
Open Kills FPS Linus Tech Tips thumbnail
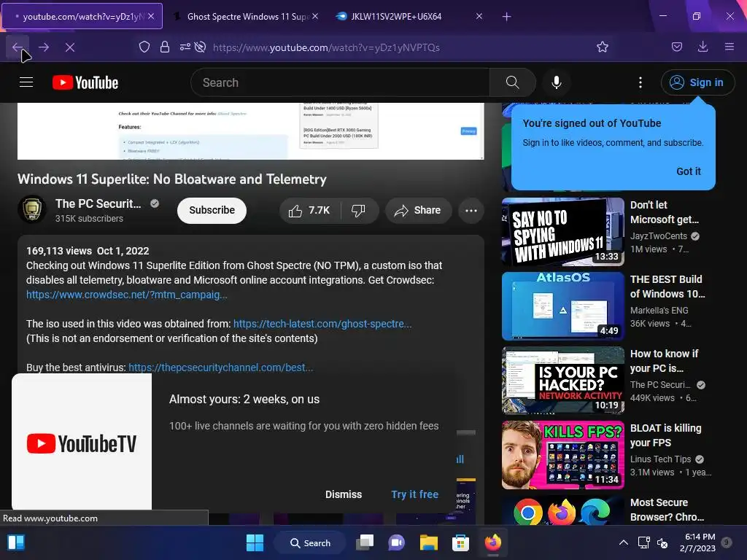click(x=563, y=455)
